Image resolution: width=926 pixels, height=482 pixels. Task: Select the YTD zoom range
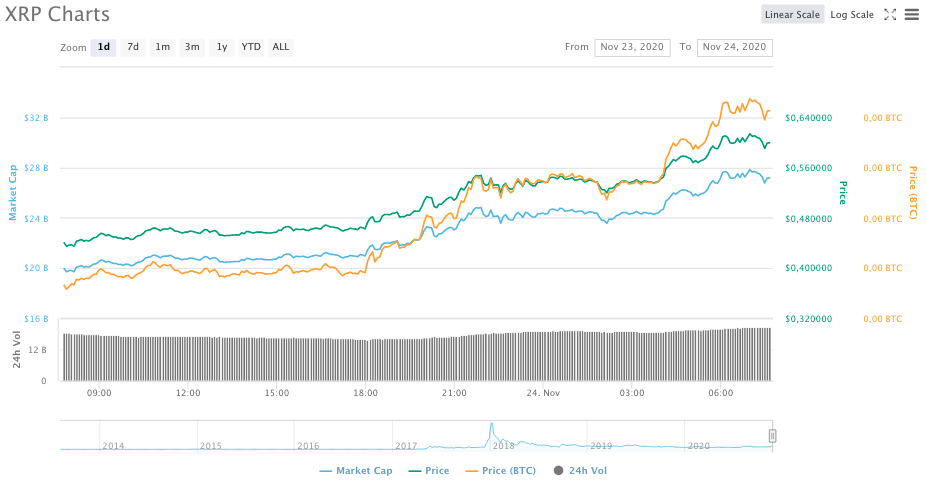tap(251, 47)
